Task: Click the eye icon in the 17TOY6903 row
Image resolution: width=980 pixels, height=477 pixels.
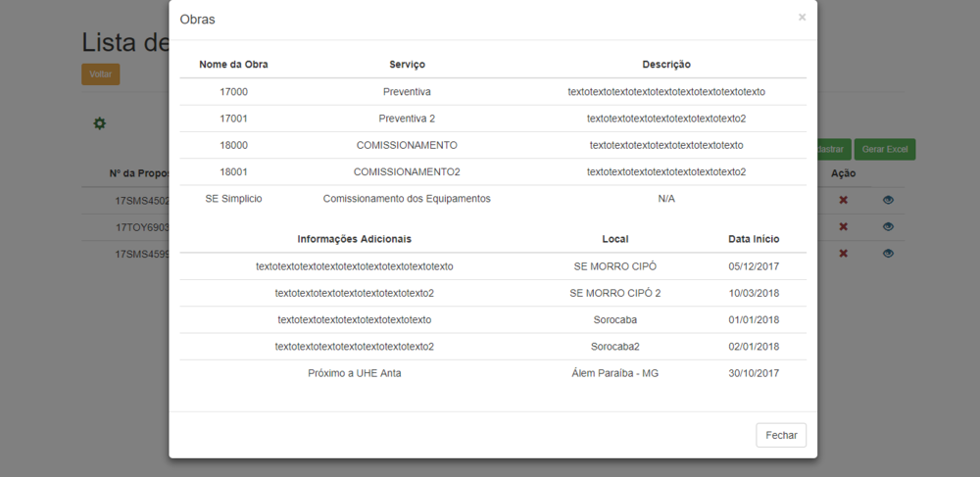Action: pos(888,226)
